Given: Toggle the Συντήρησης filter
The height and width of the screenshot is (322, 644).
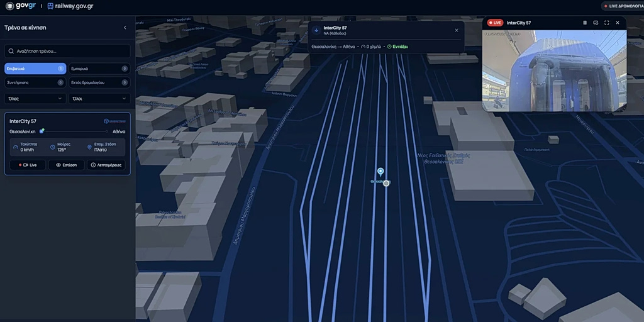Looking at the screenshot, I should [x=35, y=82].
